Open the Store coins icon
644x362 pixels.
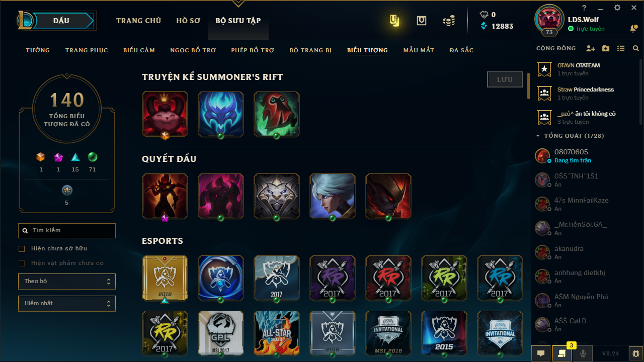tap(449, 21)
